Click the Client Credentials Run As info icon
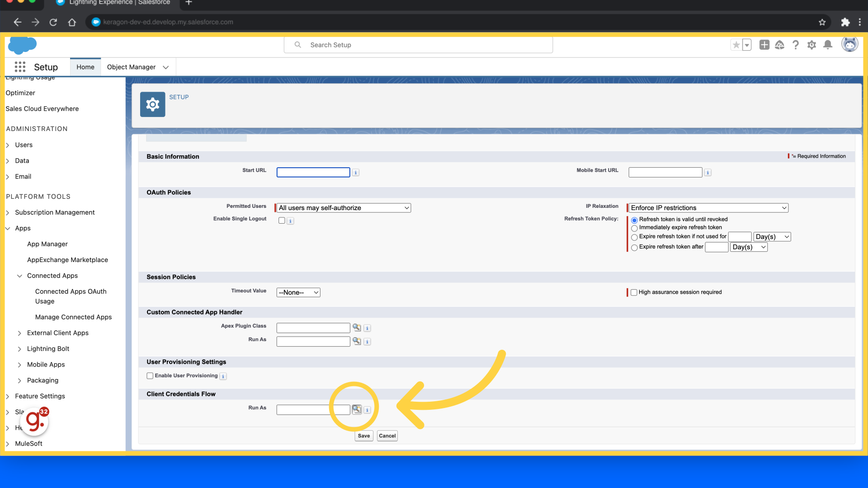Viewport: 868px width, 488px height. tap(368, 410)
